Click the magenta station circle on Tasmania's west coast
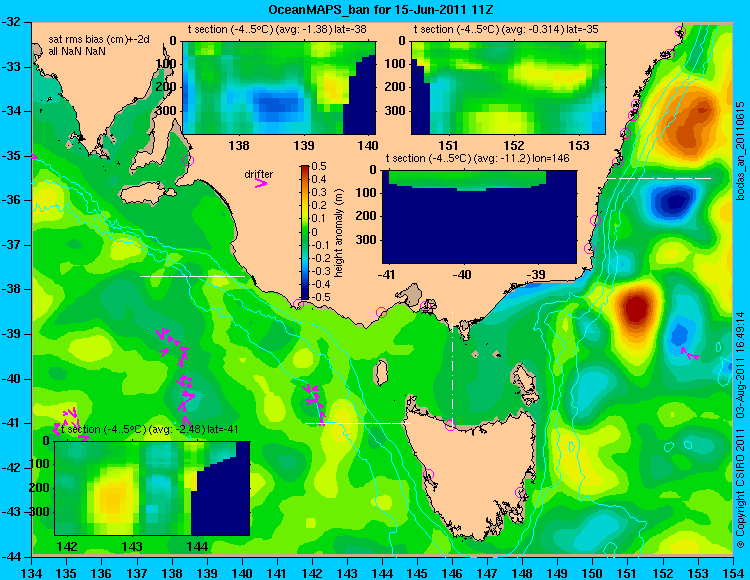This screenshot has width=750, height=580. point(428,474)
